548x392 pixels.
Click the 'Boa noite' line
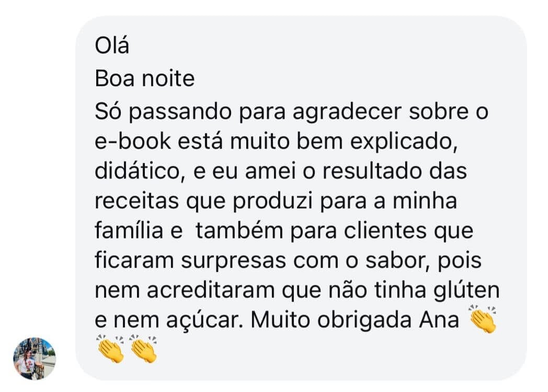[x=145, y=78]
